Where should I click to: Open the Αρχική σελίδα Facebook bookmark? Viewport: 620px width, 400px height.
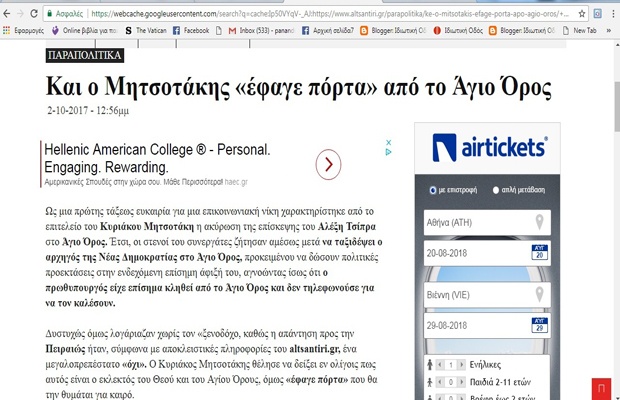tap(328, 30)
